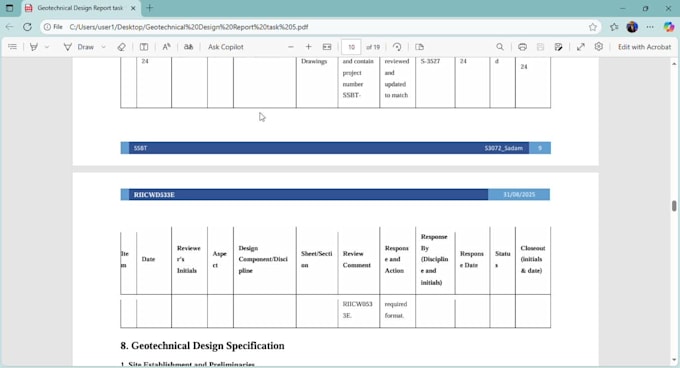Open the table of contents sidebar
Image resolution: width=680 pixels, height=368 pixels.
(x=12, y=47)
